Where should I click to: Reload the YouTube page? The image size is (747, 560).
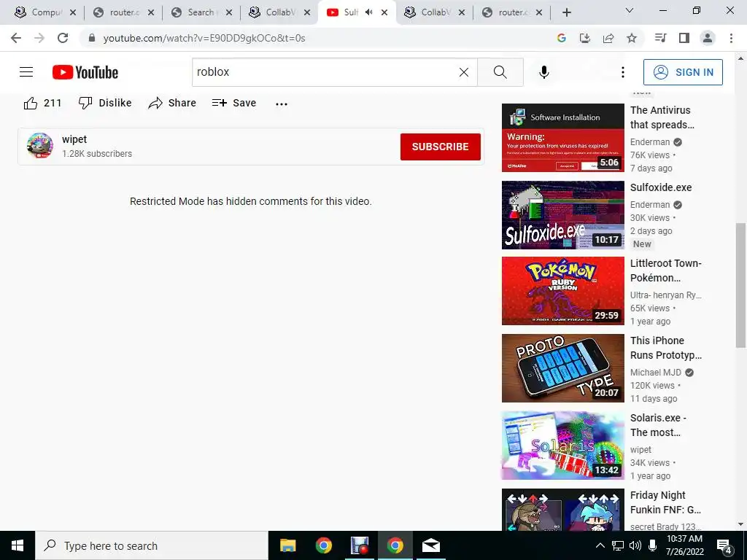[63, 38]
